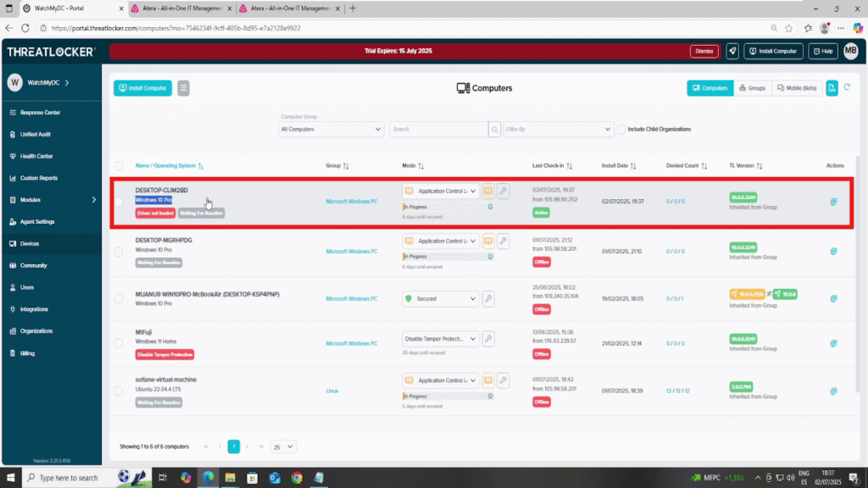Expand the Modules sidebar submenu
Viewport: 868px width, 488px height.
52,200
